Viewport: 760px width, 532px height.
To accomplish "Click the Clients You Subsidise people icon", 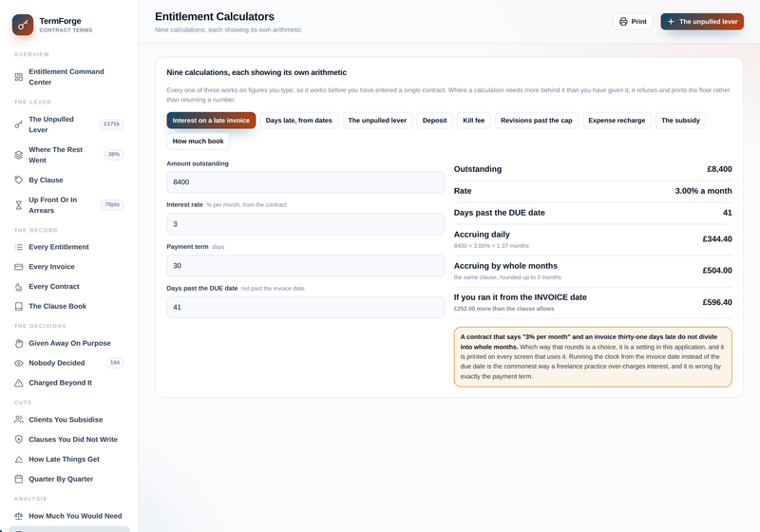I will tap(18, 420).
